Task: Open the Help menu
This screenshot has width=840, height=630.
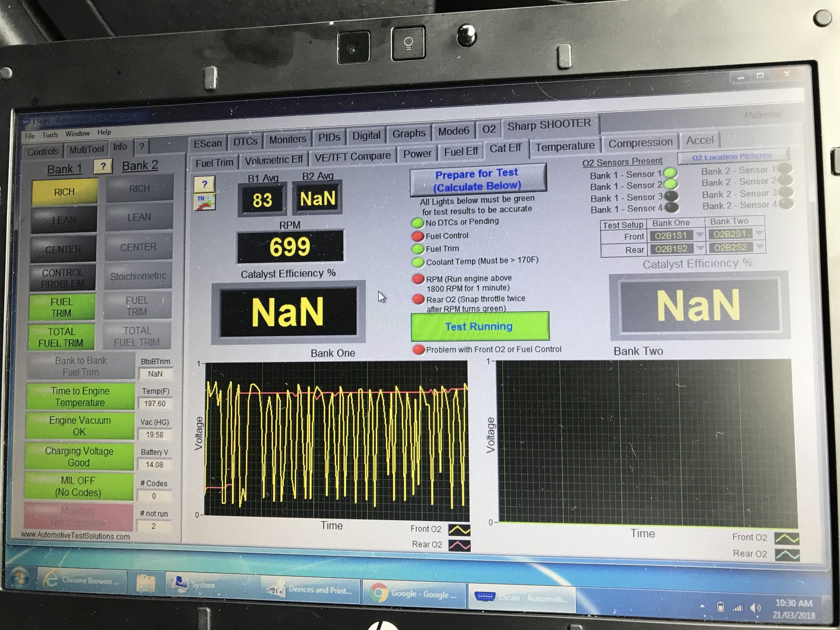Action: coord(104,132)
